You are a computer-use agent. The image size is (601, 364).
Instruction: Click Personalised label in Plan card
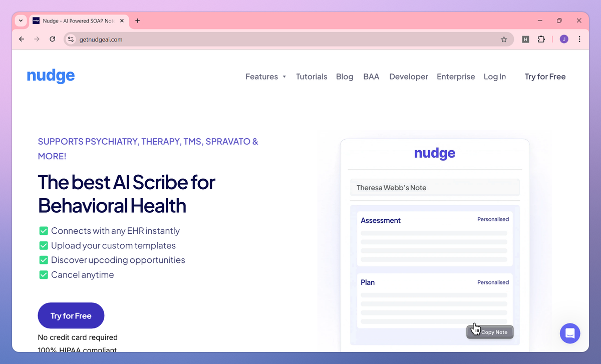(493, 282)
